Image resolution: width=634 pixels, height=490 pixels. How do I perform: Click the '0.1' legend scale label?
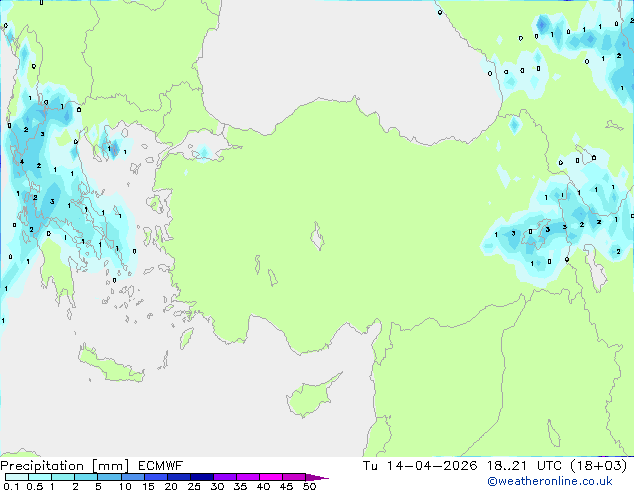click(x=11, y=486)
